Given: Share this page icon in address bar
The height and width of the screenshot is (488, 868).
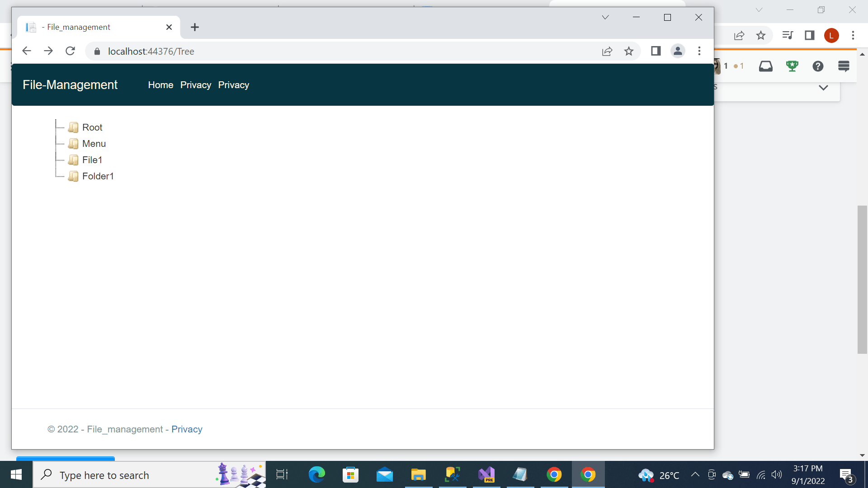Looking at the screenshot, I should (607, 51).
